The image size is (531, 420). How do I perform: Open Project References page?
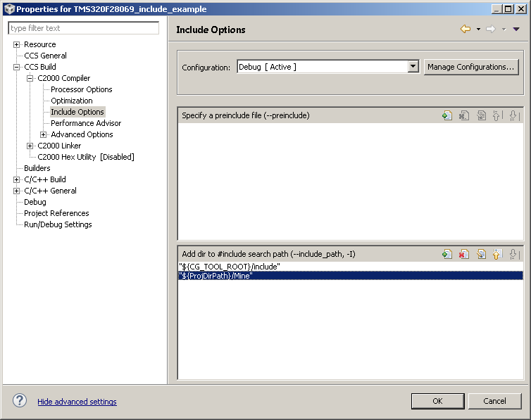(56, 213)
